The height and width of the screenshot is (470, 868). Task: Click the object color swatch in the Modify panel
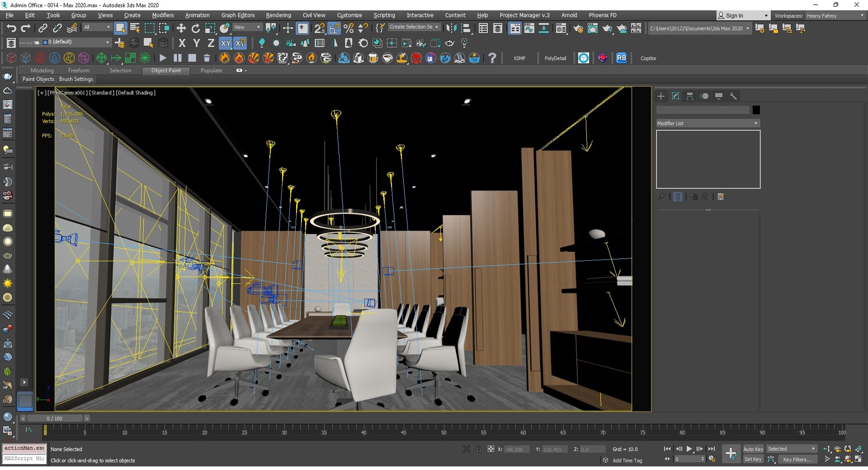(756, 110)
